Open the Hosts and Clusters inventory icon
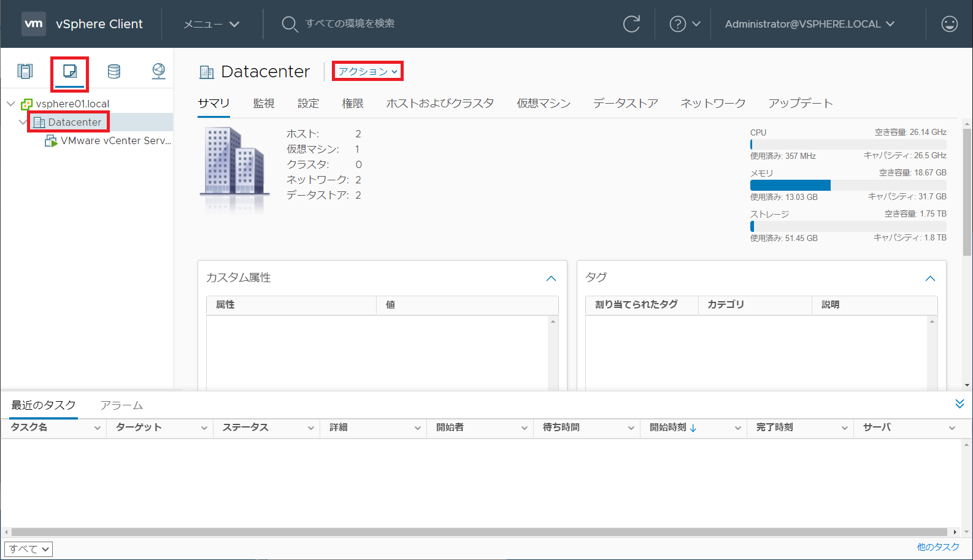The height and width of the screenshot is (560, 973). [x=25, y=72]
